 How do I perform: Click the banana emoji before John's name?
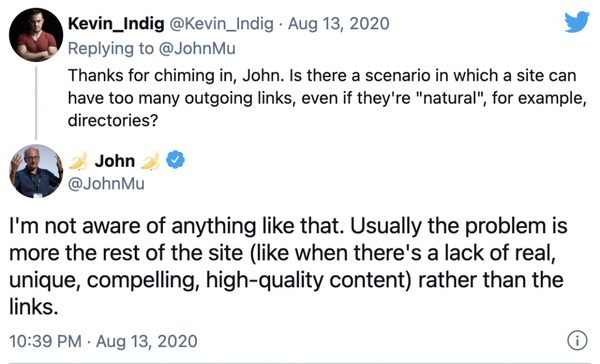click(78, 161)
